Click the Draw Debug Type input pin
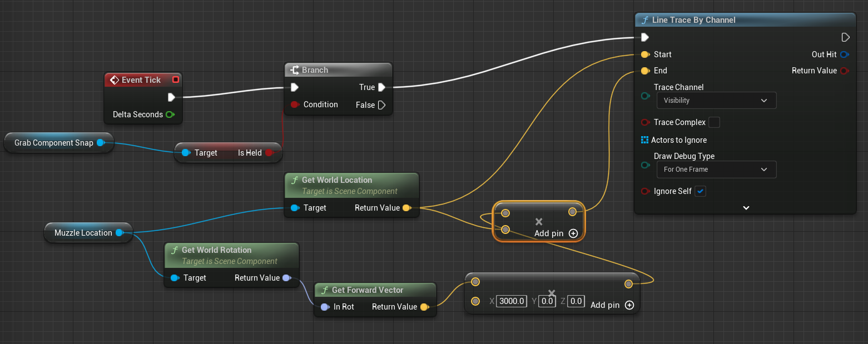 (x=645, y=165)
